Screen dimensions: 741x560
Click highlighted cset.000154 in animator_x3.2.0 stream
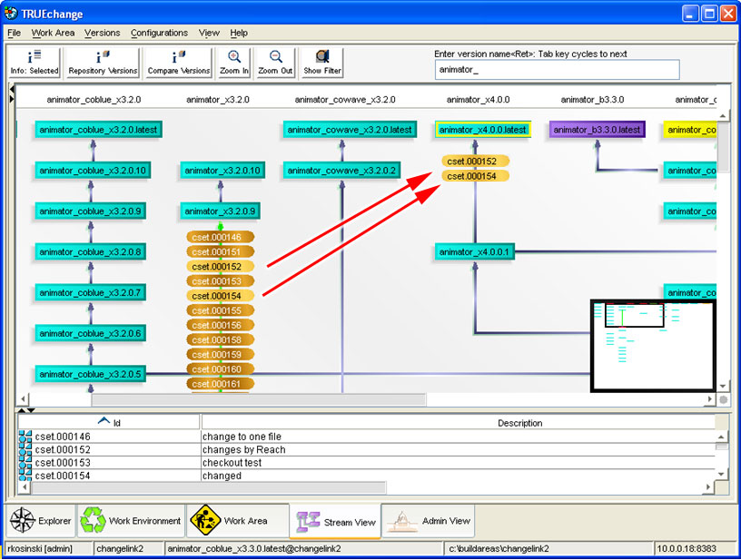coord(221,296)
